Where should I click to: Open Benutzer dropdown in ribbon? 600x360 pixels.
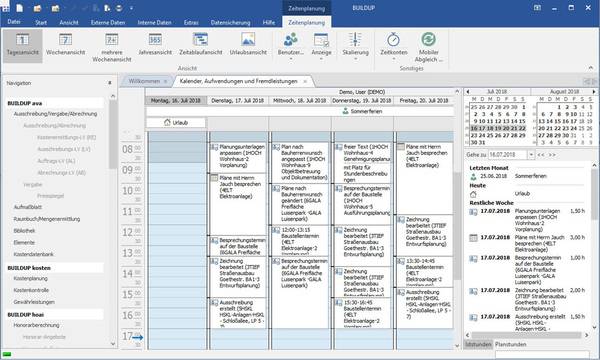290,45
